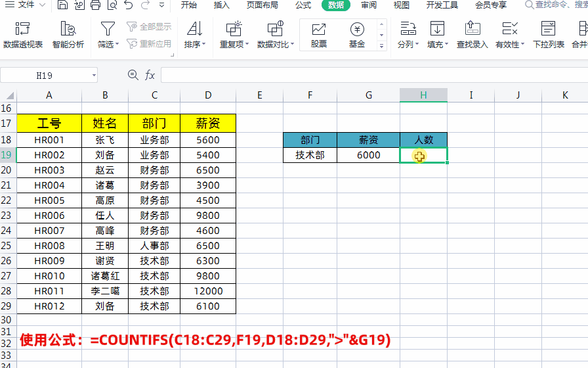This screenshot has width=588, height=368.
Task: Redo the last action
Action: coord(145,5)
